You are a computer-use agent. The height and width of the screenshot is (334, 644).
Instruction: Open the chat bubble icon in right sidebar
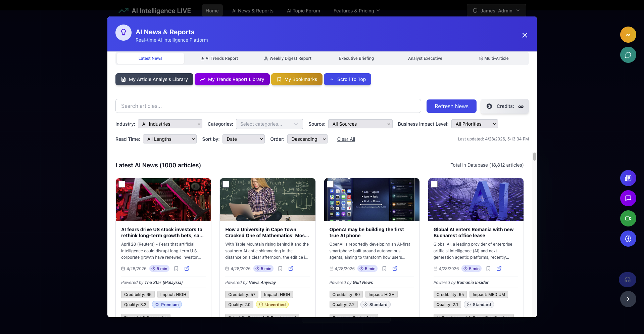coord(628,198)
